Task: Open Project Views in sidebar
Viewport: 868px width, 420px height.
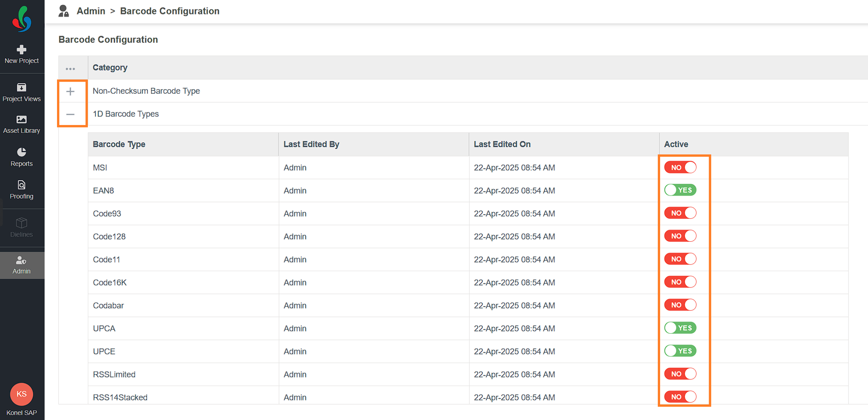Action: [x=21, y=92]
